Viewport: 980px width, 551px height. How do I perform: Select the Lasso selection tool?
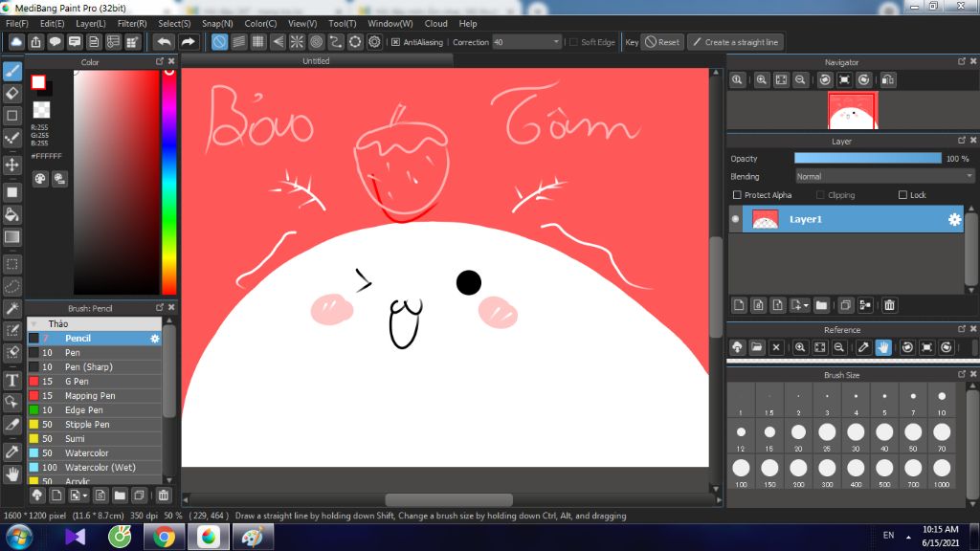point(12,287)
